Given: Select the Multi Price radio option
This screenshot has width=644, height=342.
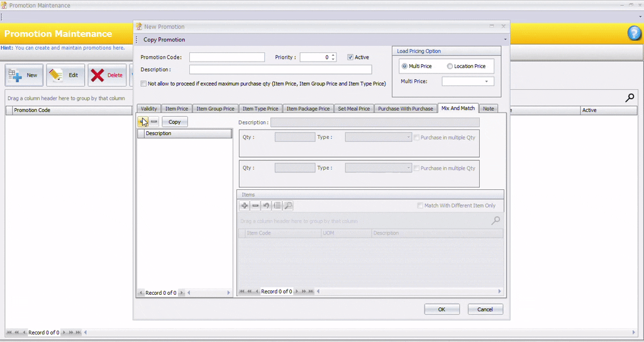Looking at the screenshot, I should click(x=404, y=66).
